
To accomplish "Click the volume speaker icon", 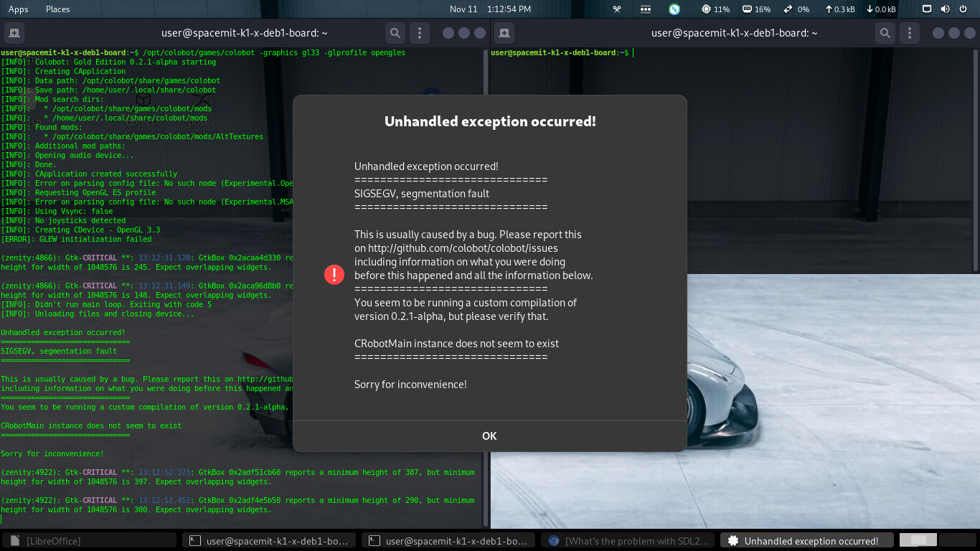I will (945, 9).
